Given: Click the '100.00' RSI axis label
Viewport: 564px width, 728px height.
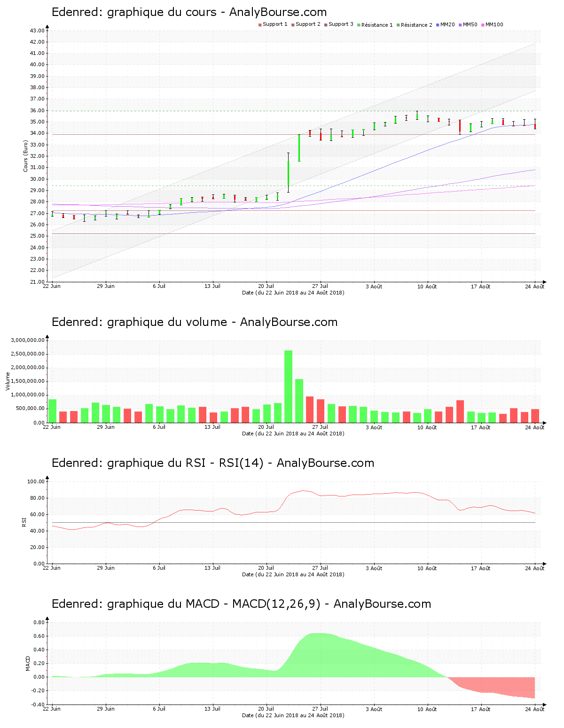Looking at the screenshot, I should (36, 481).
